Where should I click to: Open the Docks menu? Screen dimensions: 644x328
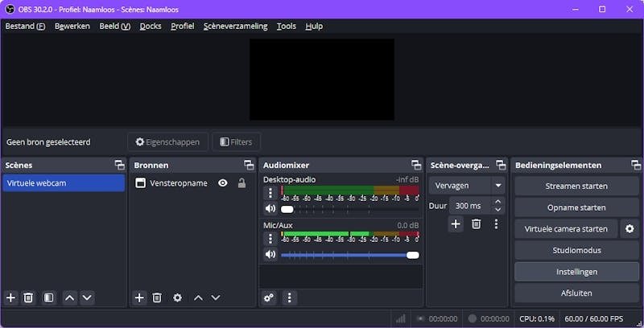[x=151, y=27]
